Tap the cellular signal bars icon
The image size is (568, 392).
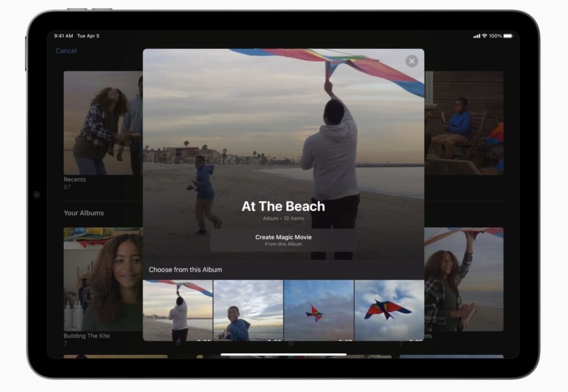click(x=476, y=36)
